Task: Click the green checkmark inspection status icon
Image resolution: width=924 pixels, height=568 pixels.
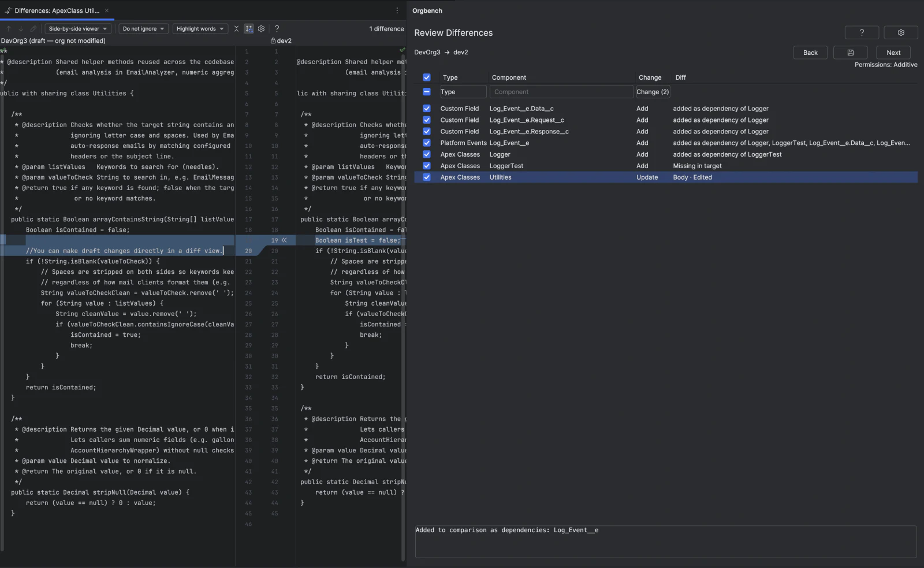Action: pyautogui.click(x=402, y=50)
